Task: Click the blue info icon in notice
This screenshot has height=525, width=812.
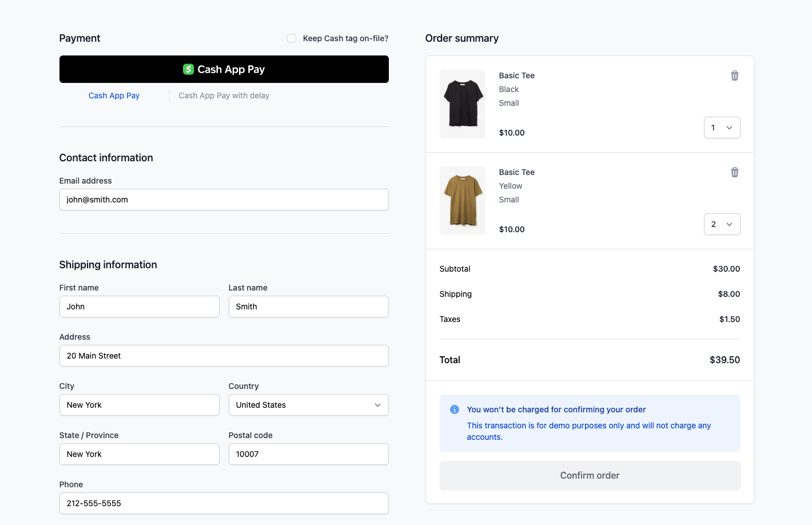Action: pos(455,409)
